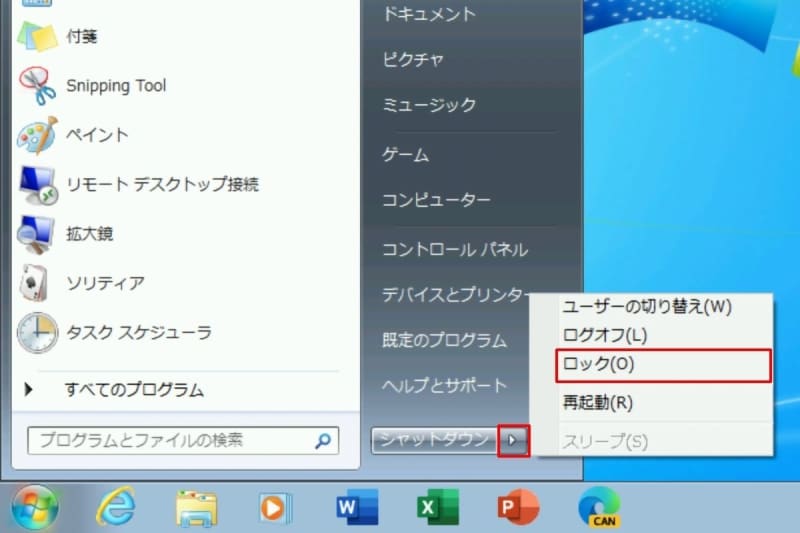This screenshot has width=800, height=533.
Task: Click the arrow next to シャットダウン
Action: (513, 440)
